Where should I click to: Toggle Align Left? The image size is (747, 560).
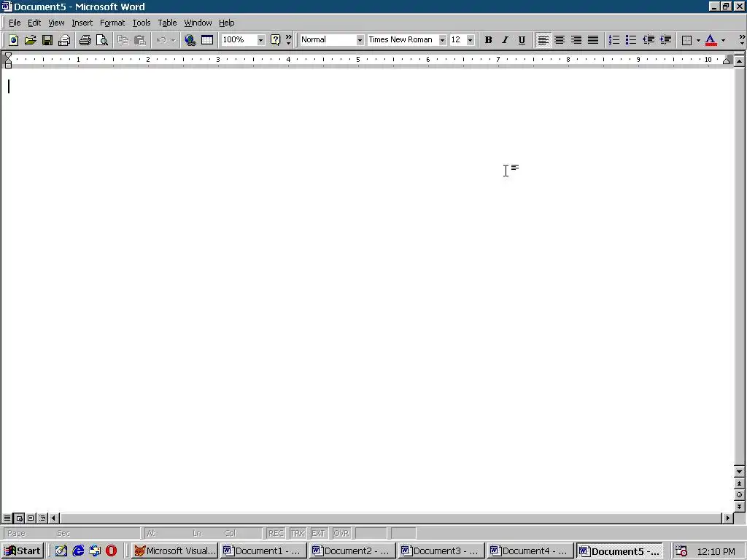pyautogui.click(x=543, y=40)
